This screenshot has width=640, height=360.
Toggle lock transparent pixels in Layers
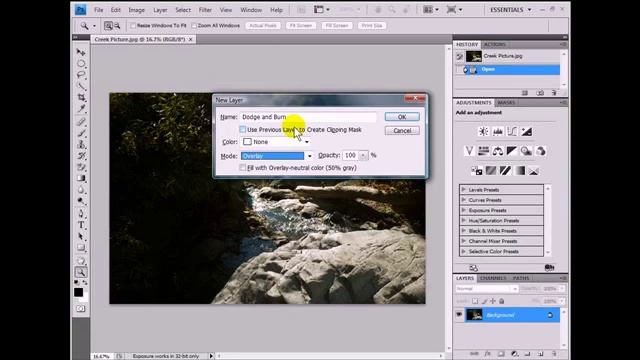[x=475, y=301]
